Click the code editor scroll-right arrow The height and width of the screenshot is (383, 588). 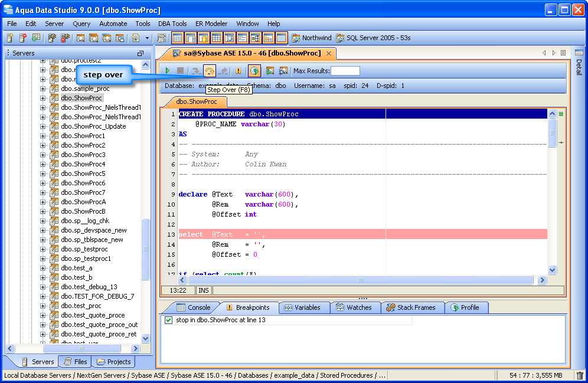542,280
